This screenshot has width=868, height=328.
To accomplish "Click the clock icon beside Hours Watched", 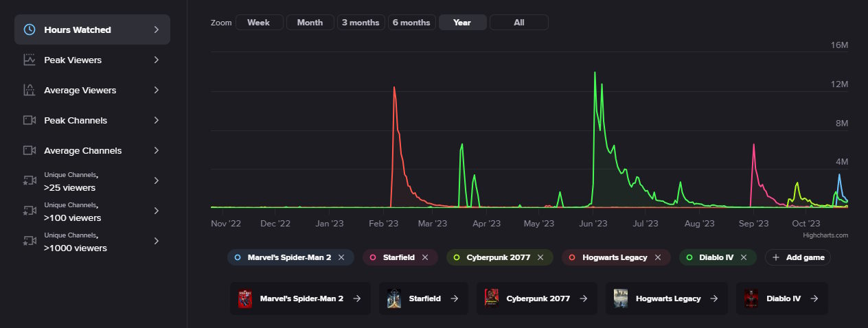I will tap(30, 30).
